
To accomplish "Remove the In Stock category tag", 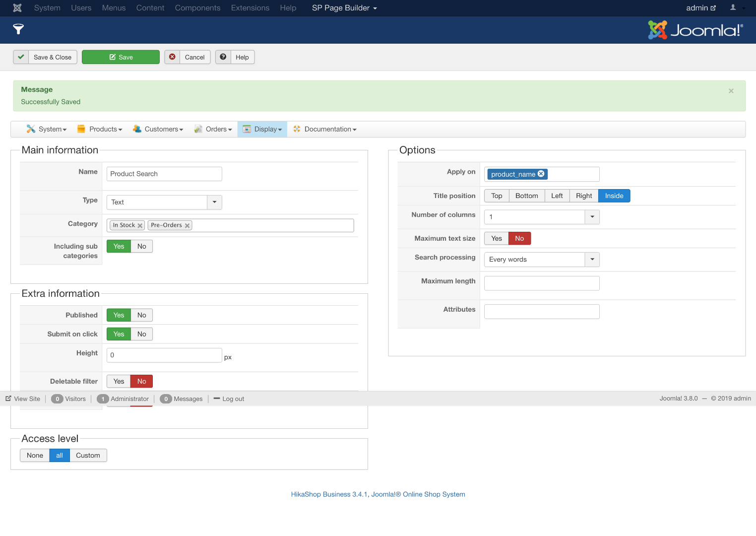I will click(x=140, y=226).
